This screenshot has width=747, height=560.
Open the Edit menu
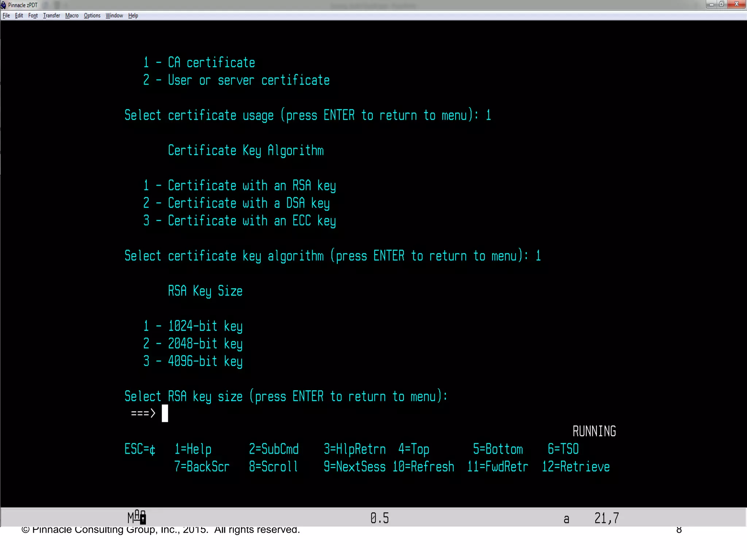(x=19, y=15)
